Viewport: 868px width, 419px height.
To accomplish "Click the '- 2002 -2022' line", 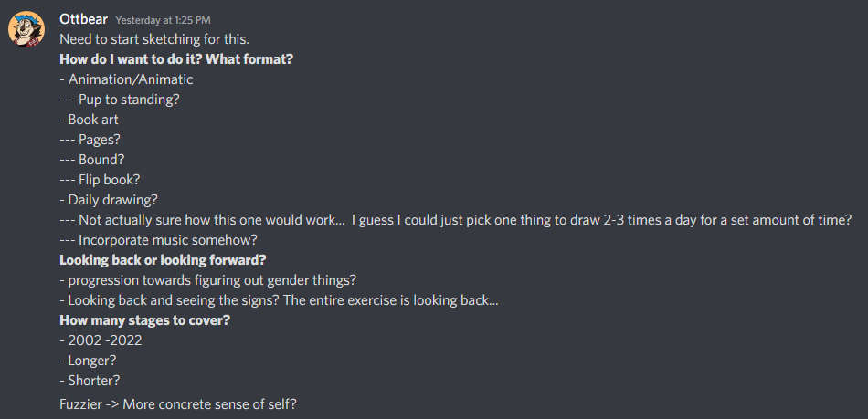I will pyautogui.click(x=101, y=340).
